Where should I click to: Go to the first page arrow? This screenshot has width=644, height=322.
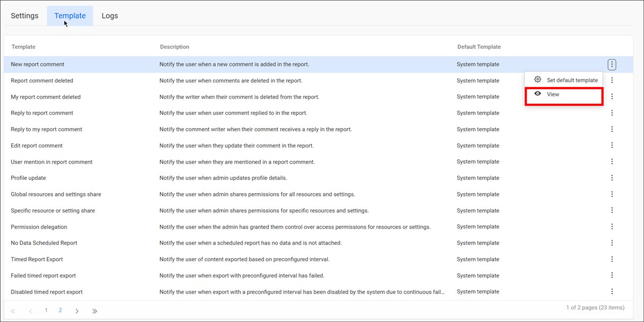(x=13, y=311)
